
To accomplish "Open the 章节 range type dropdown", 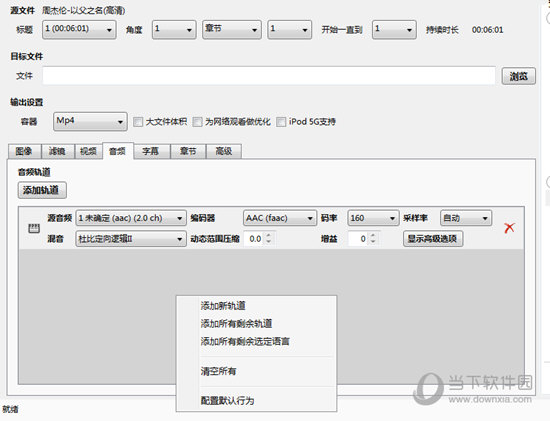I will (x=232, y=29).
